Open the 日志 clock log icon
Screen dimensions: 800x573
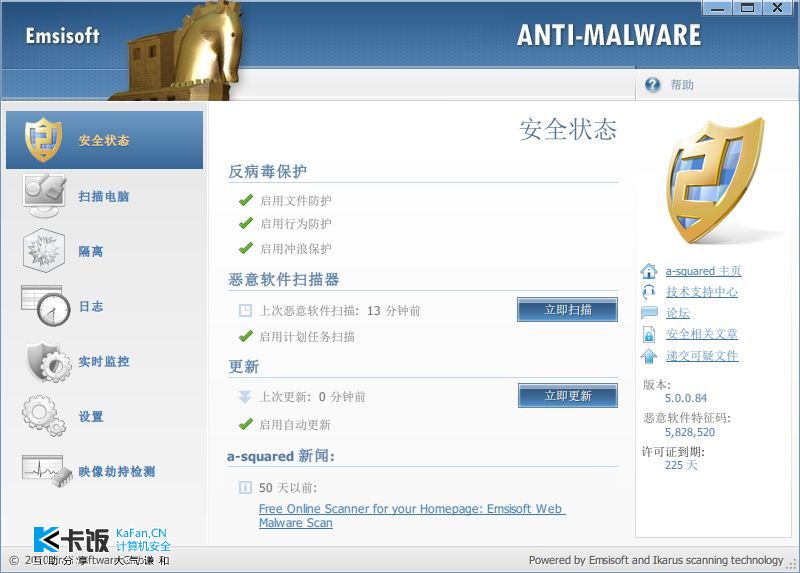(46, 306)
